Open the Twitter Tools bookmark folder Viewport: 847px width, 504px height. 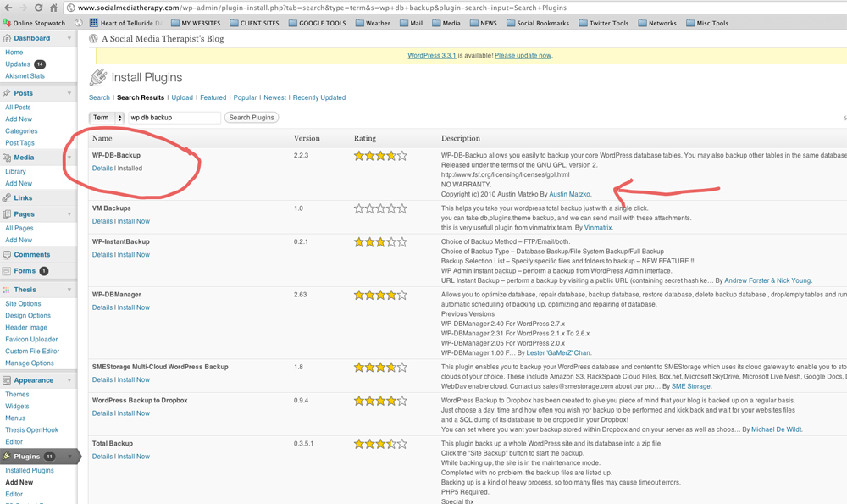pos(603,23)
